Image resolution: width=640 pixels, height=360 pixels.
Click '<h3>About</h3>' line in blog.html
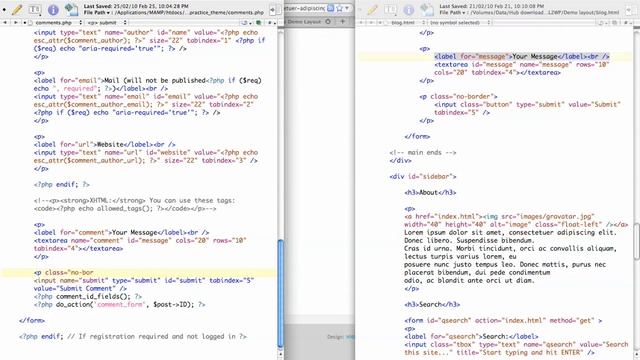(430, 192)
